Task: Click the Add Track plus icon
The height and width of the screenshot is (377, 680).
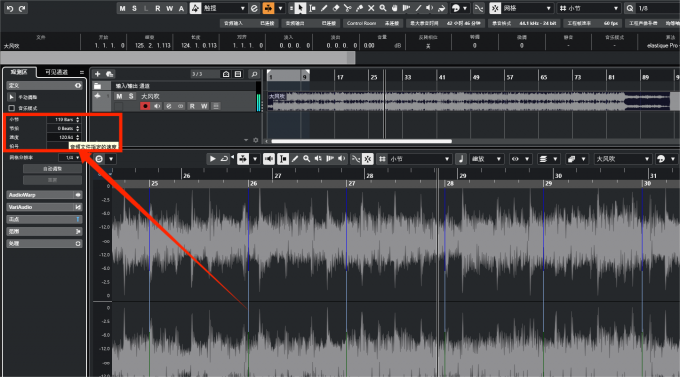Action: (98, 74)
